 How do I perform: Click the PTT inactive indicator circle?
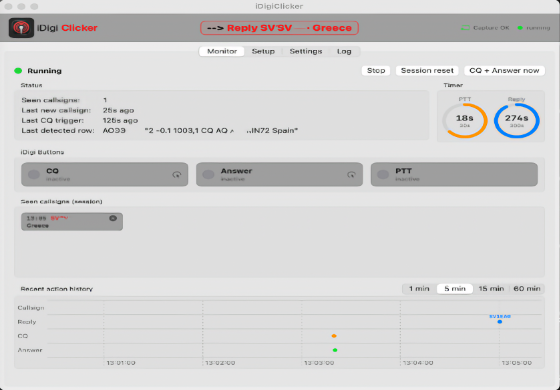click(x=383, y=175)
